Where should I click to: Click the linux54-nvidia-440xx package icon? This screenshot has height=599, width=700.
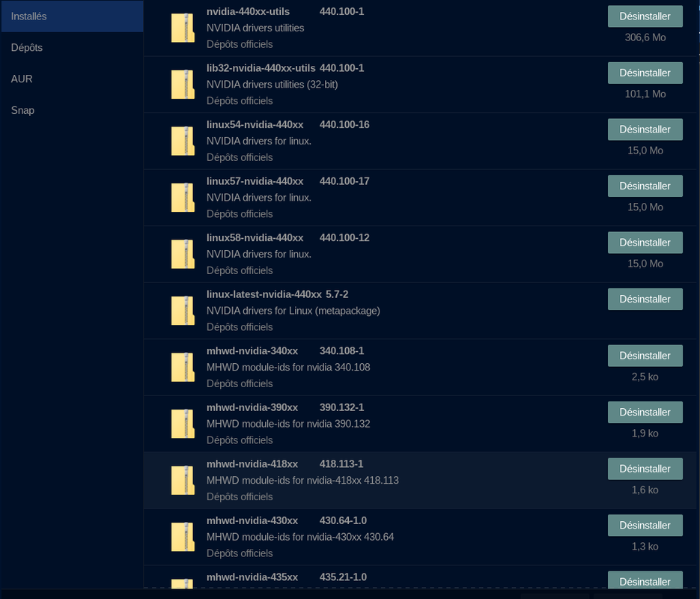[x=183, y=141]
